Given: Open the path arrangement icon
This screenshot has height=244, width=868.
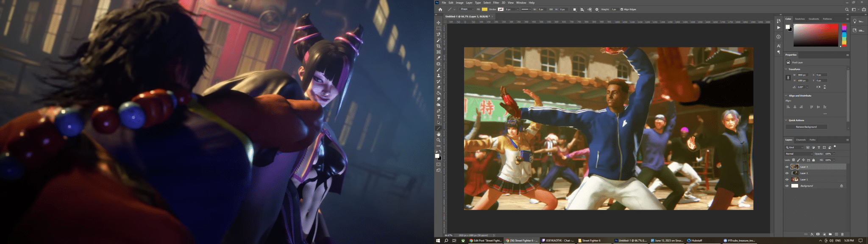Looking at the screenshot, I should click(x=590, y=9).
